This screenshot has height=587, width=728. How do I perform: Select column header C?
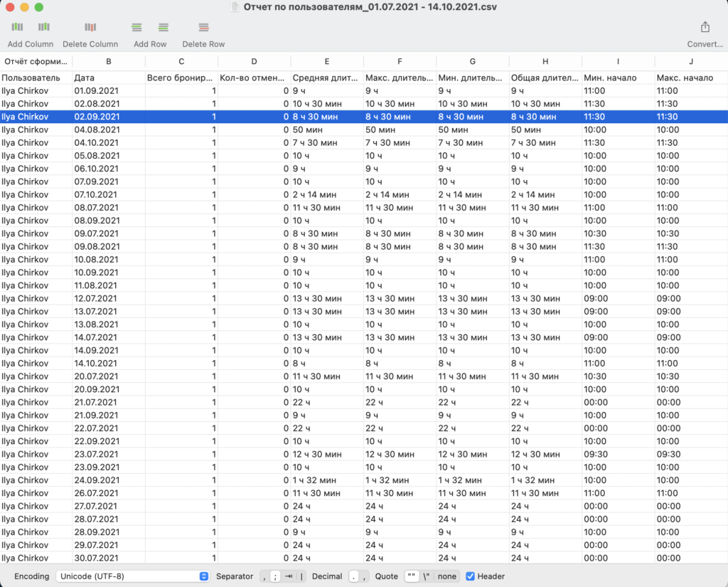coord(181,61)
